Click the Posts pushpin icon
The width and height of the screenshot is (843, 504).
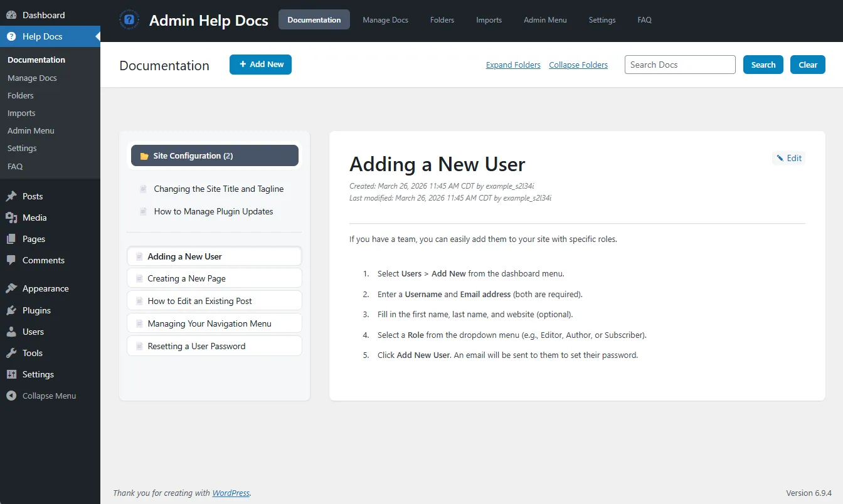click(x=11, y=196)
